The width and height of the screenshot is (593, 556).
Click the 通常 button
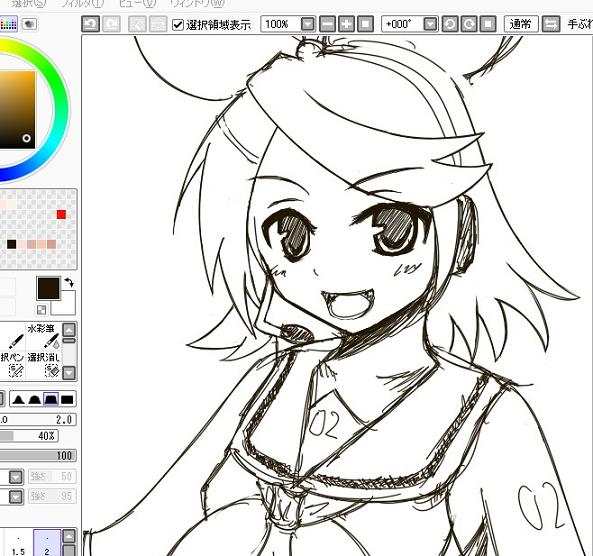tap(521, 24)
